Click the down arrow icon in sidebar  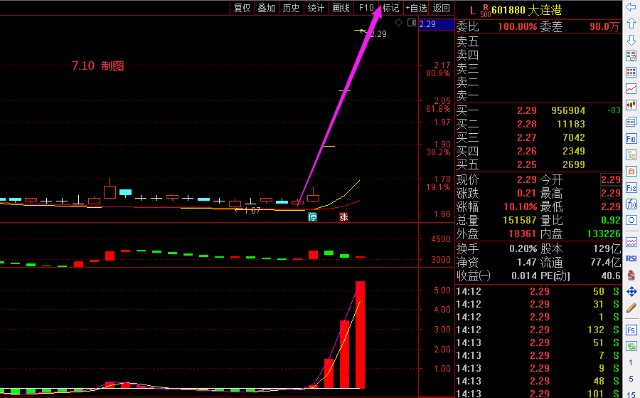click(x=631, y=40)
